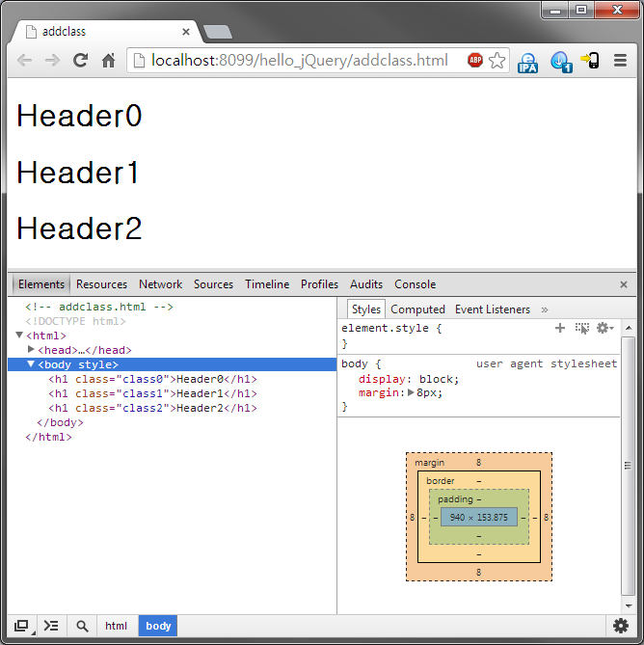This screenshot has height=645, width=644.
Task: Open the Network panel
Action: click(x=160, y=284)
